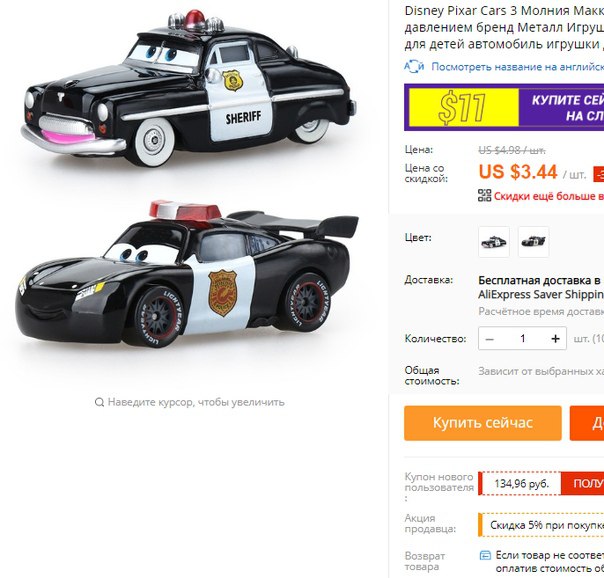The image size is (604, 578).
Task: Click the quantity input field
Action: pyautogui.click(x=522, y=338)
